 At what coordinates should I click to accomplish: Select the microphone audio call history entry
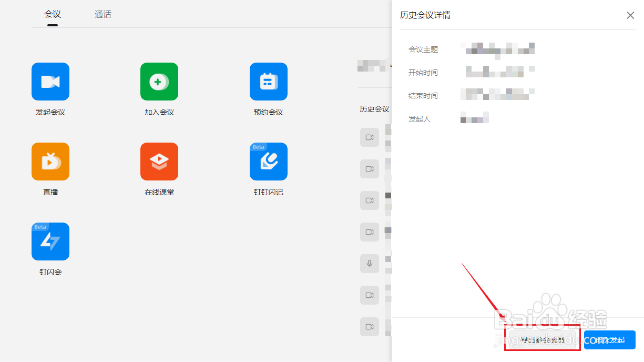tap(370, 264)
